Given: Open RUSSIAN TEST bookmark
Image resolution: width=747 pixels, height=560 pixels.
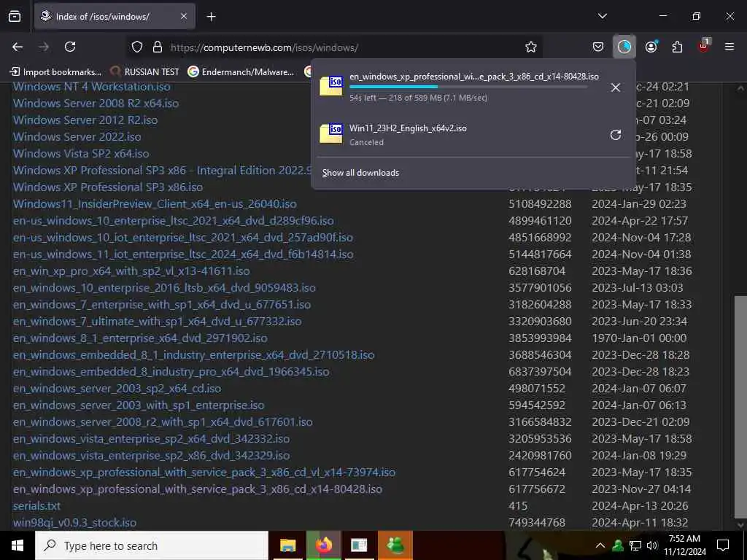Looking at the screenshot, I should [145, 72].
